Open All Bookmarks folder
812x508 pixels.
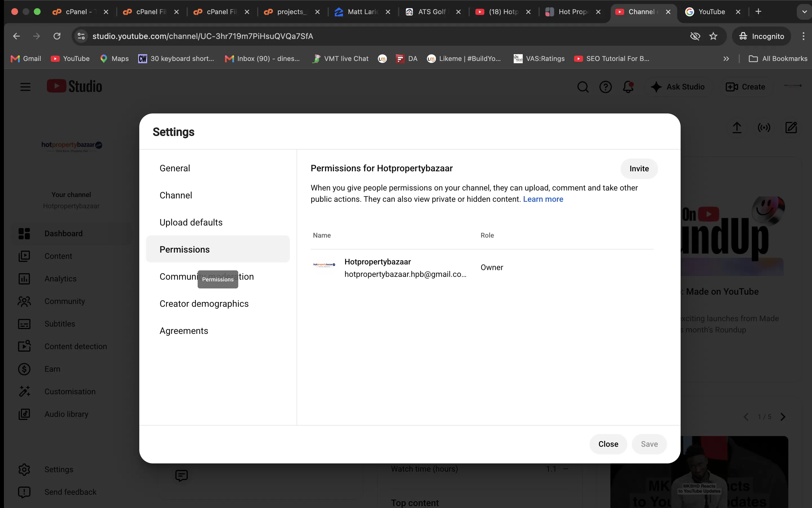[x=778, y=59]
